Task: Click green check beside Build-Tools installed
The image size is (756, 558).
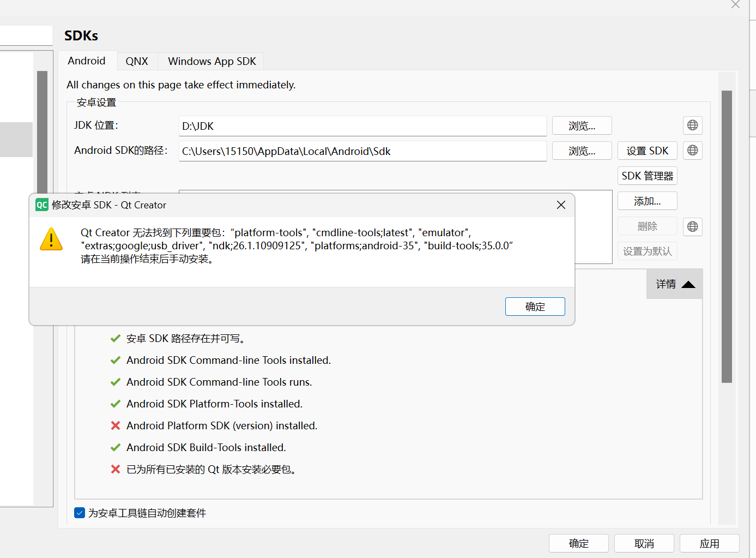Action: tap(116, 447)
